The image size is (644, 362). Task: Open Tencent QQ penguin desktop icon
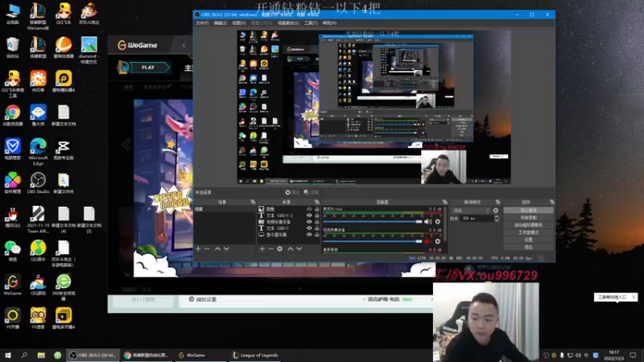(13, 217)
